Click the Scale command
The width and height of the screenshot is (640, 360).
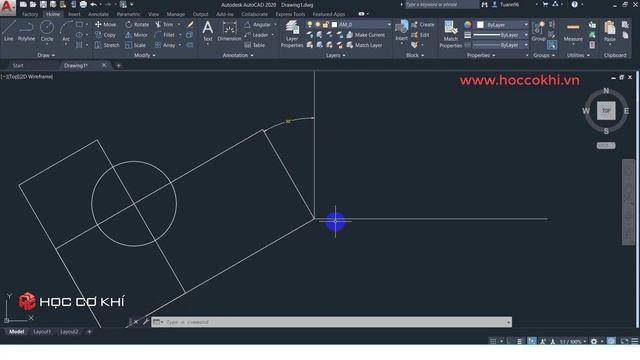[x=136, y=45]
